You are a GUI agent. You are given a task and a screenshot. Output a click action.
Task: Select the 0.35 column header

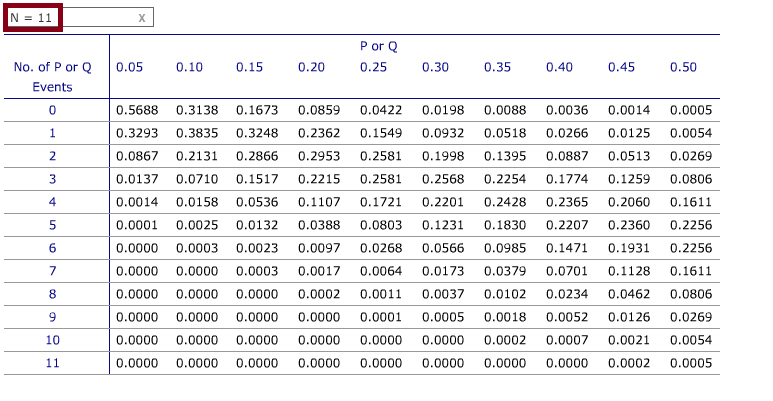point(497,67)
